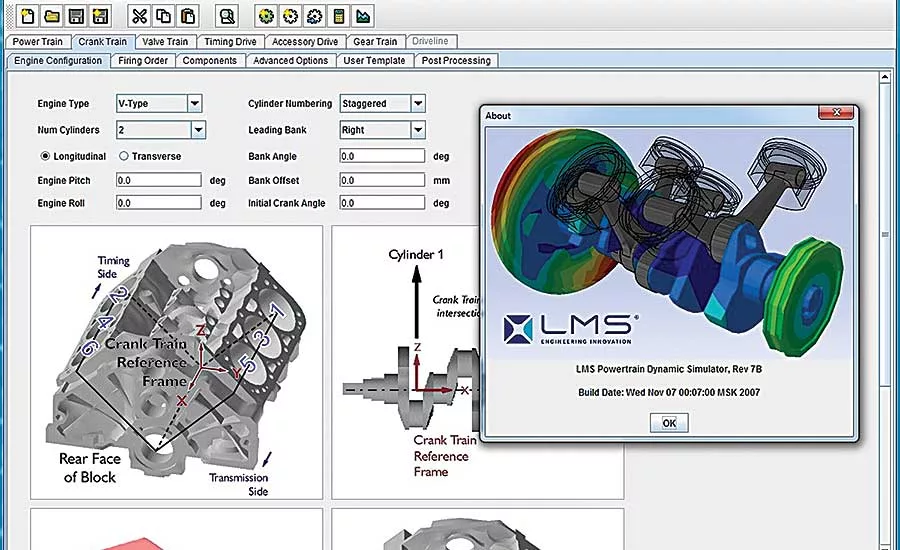Select the Engine Configuration sub-tab
Screen dimensions: 900x550
[58, 60]
